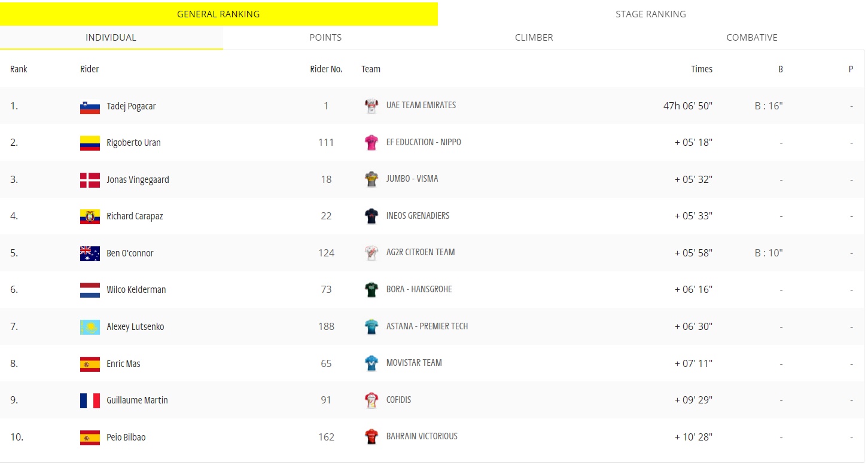
Task: Click the Times column header
Action: coord(702,69)
